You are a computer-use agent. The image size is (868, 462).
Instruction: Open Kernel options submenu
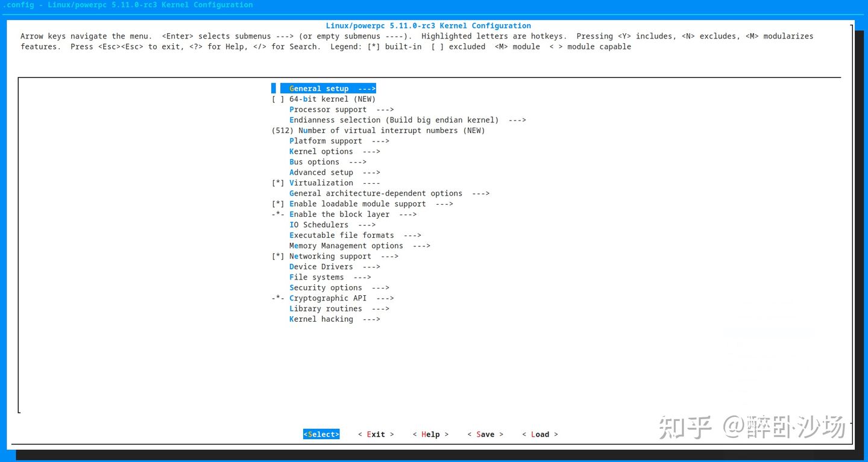click(335, 152)
